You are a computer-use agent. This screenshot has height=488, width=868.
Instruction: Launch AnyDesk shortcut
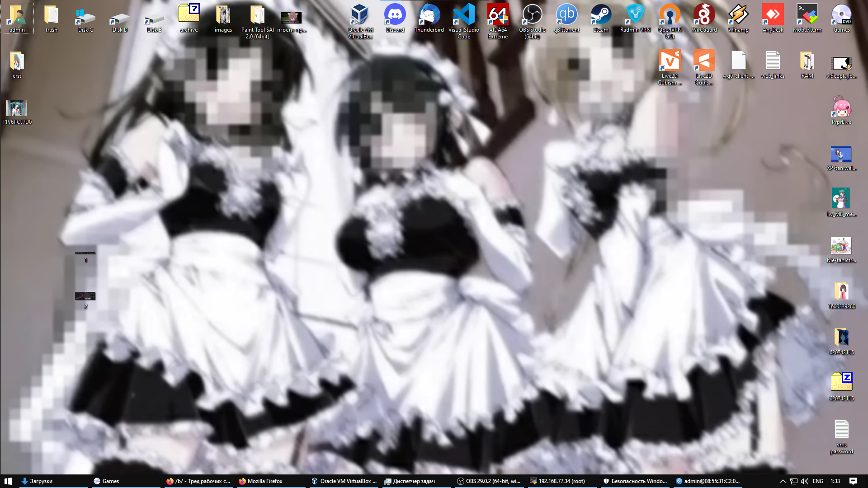pos(773,18)
